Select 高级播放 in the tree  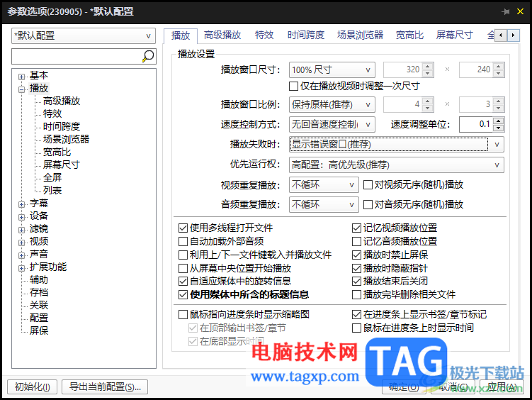62,101
